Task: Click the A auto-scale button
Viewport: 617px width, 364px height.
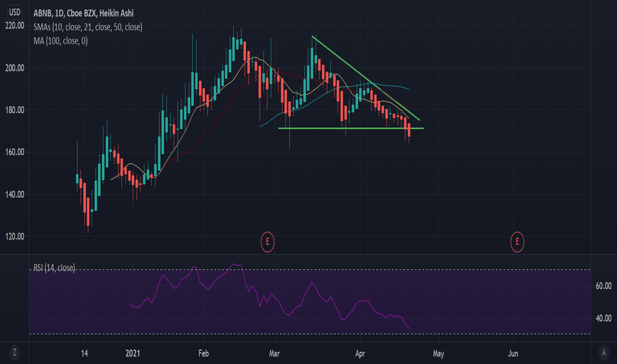Action: point(604,353)
